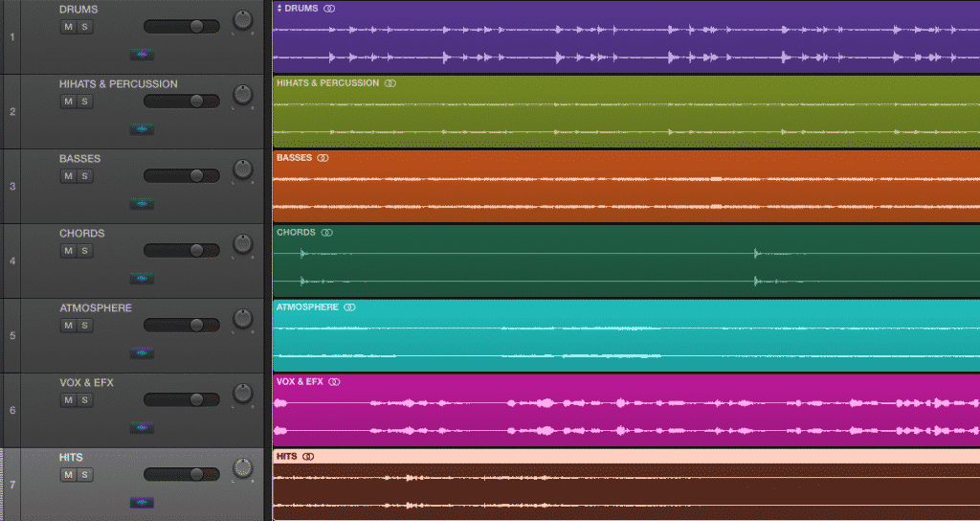Click the DRUMS track audio waveform icon
980x521 pixels.
[x=142, y=55]
